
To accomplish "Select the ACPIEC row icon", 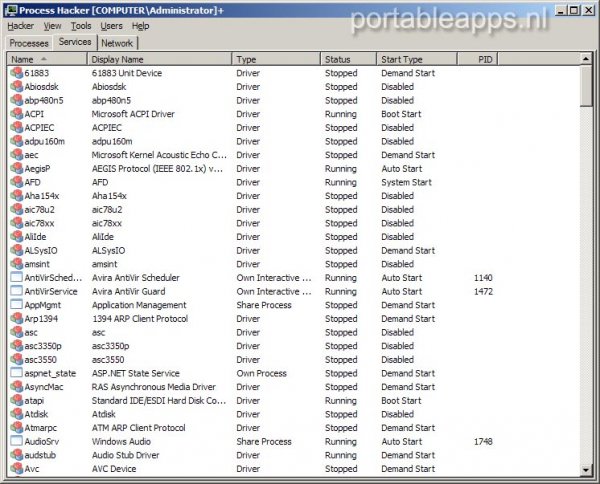I will pos(16,127).
